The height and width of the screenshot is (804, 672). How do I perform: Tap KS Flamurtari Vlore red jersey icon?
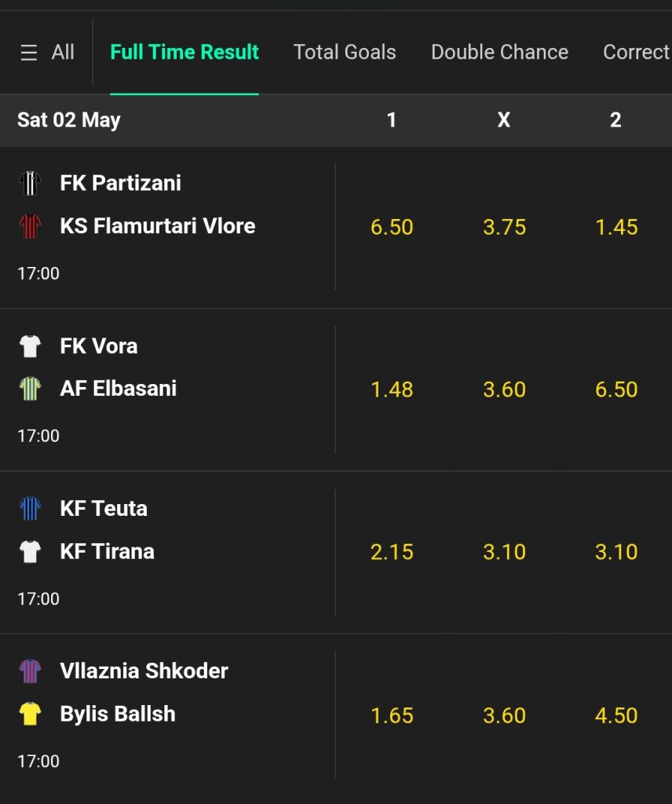click(x=31, y=226)
